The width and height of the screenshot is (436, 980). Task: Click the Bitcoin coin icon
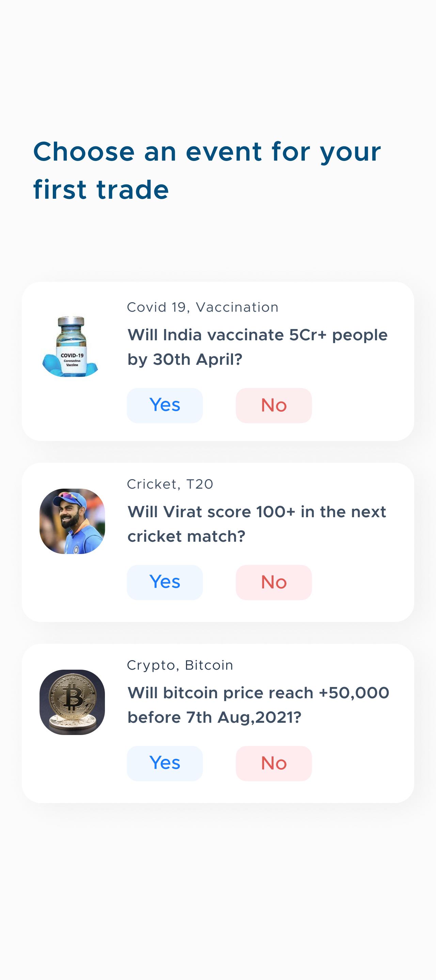point(72,702)
